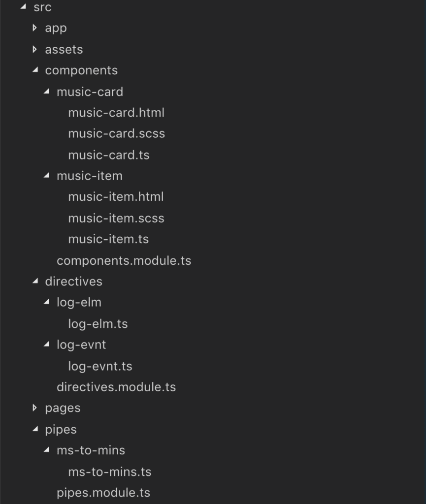The image size is (426, 504).
Task: Expand the app folder arrow
Action: point(34,28)
